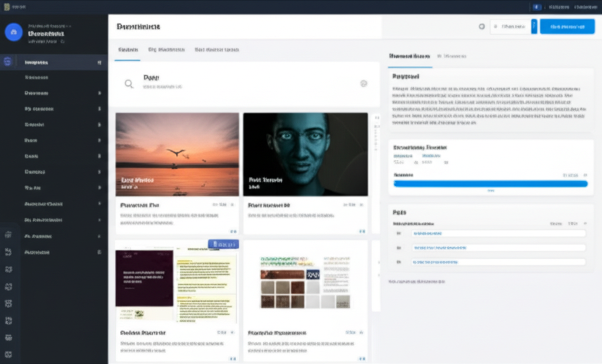Open the view-all link below the poll inputs
Screen dimensions: 602x364
(x=418, y=281)
